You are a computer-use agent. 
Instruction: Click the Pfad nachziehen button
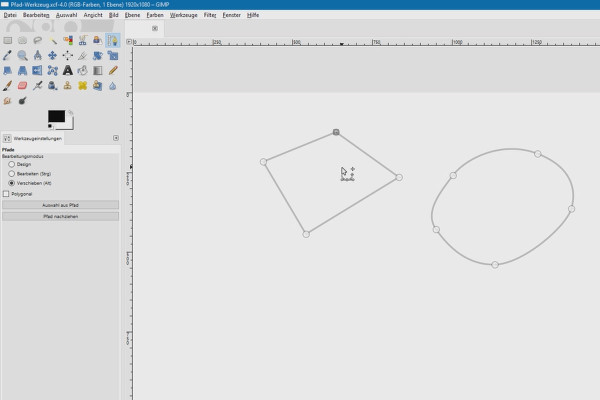[x=60, y=216]
